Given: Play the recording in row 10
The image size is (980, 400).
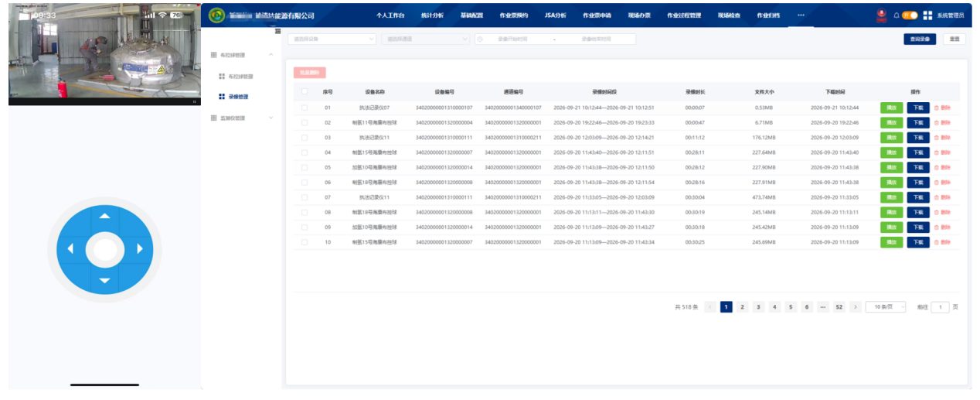Looking at the screenshot, I should [x=891, y=242].
